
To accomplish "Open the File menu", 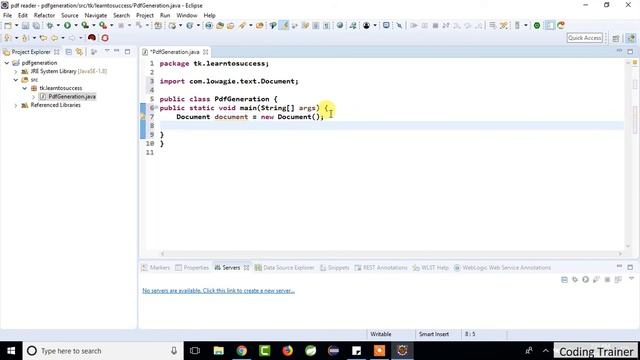I will tap(7, 15).
